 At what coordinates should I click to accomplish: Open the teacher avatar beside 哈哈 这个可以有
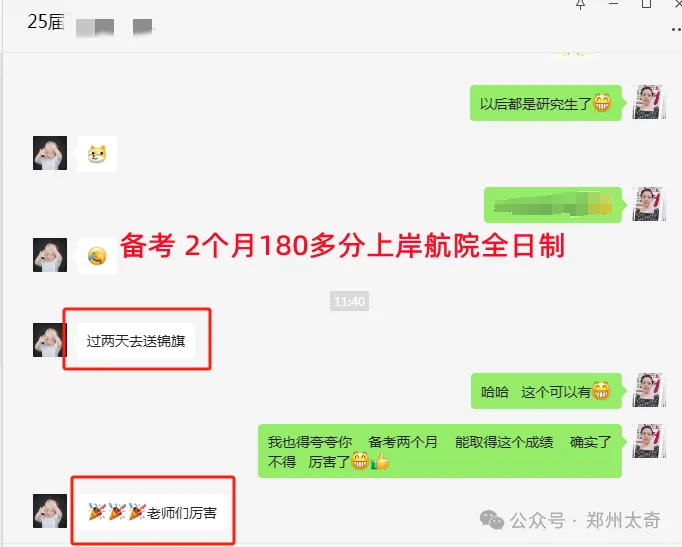pos(649,390)
